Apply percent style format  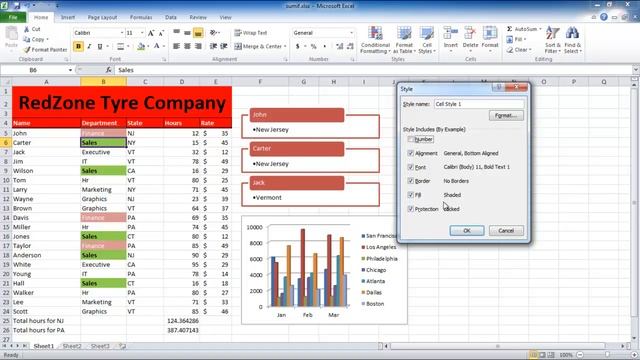(313, 47)
